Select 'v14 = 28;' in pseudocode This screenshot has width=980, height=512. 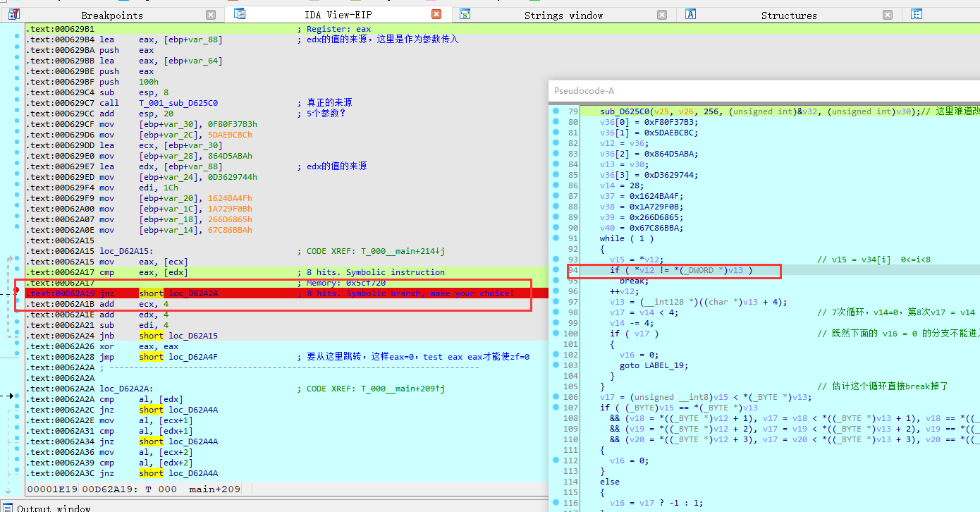[622, 185]
